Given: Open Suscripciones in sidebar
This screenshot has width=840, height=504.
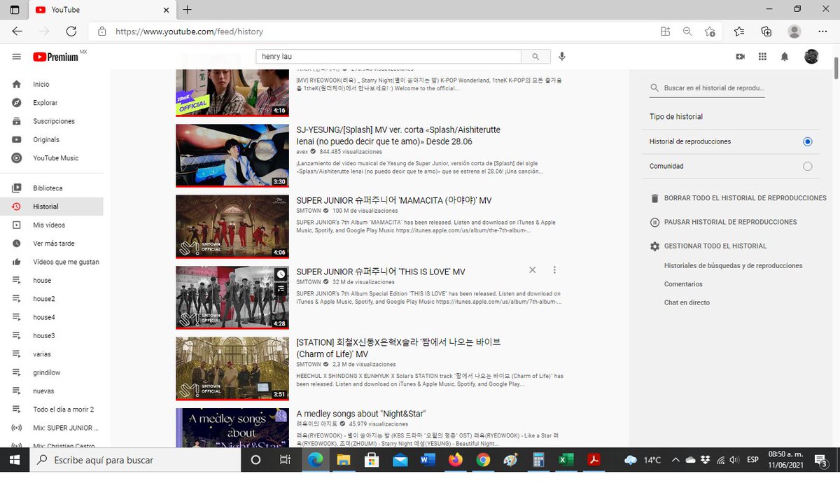Looking at the screenshot, I should point(55,121).
